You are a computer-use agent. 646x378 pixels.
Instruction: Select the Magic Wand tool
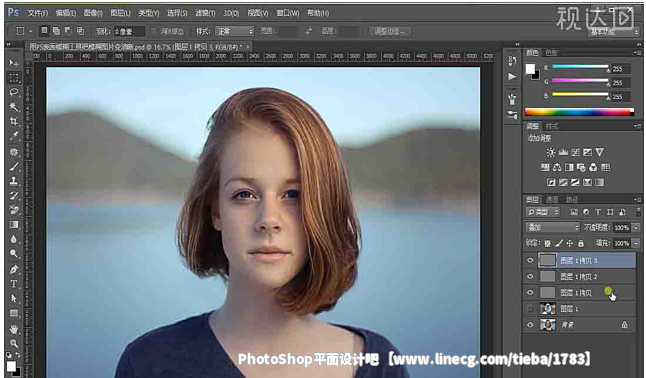pos(14,107)
